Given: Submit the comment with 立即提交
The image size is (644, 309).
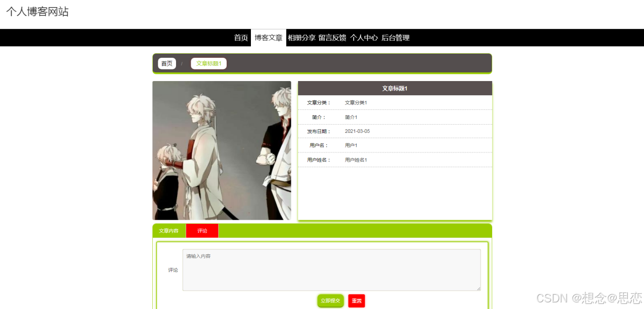Looking at the screenshot, I should coord(331,301).
